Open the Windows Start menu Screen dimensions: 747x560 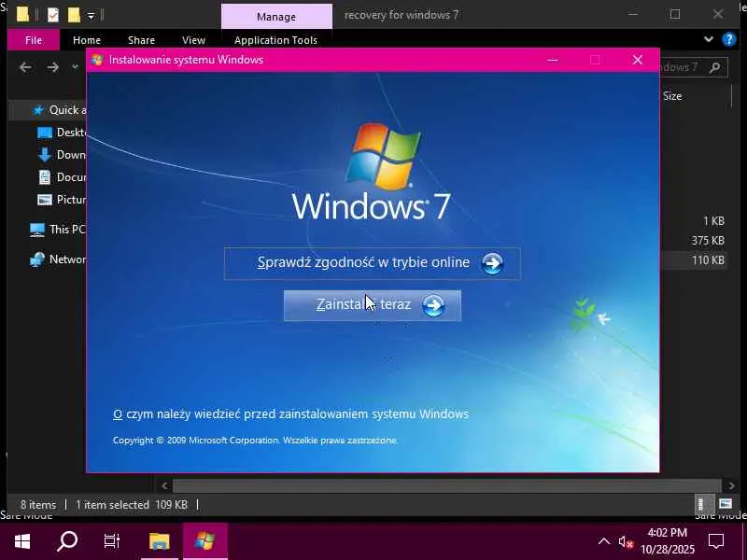[22, 541]
